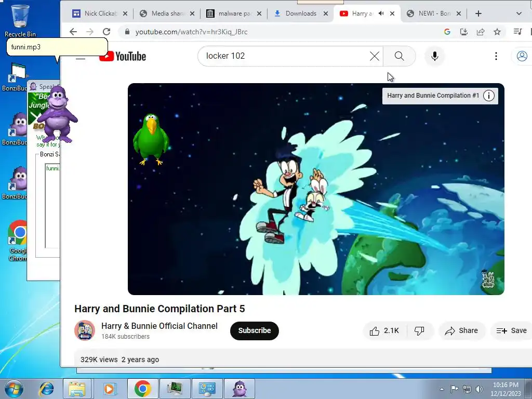This screenshot has width=532, height=399.
Task: Click the purple Bonzi gorilla character
Action: pyautogui.click(x=58, y=114)
